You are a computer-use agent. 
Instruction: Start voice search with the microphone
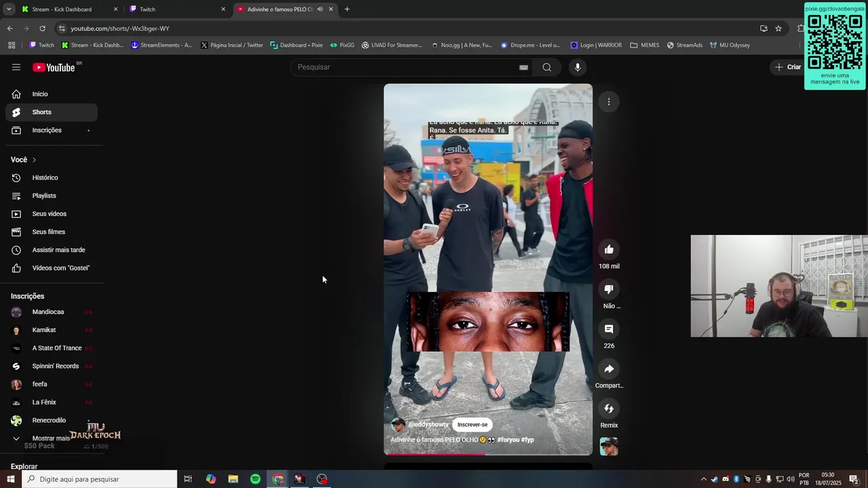click(577, 67)
